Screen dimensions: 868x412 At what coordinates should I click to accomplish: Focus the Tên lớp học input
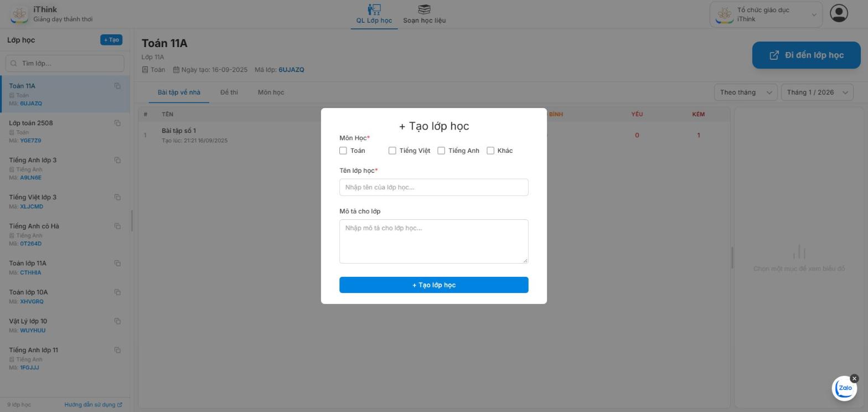pos(434,187)
